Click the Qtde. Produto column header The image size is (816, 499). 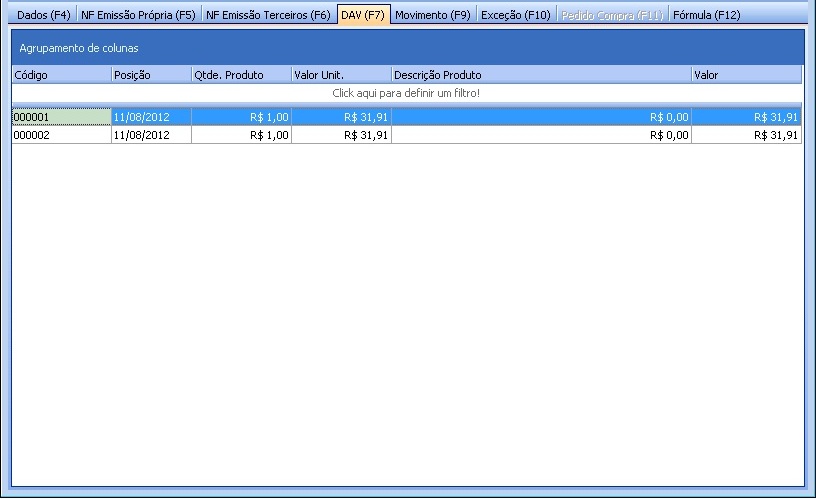241,75
